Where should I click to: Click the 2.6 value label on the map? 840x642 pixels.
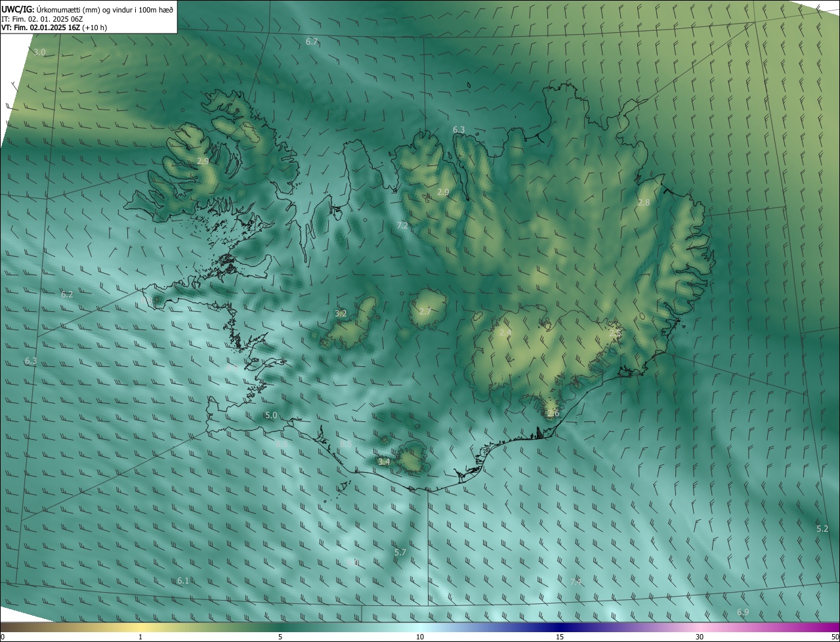pos(553,414)
